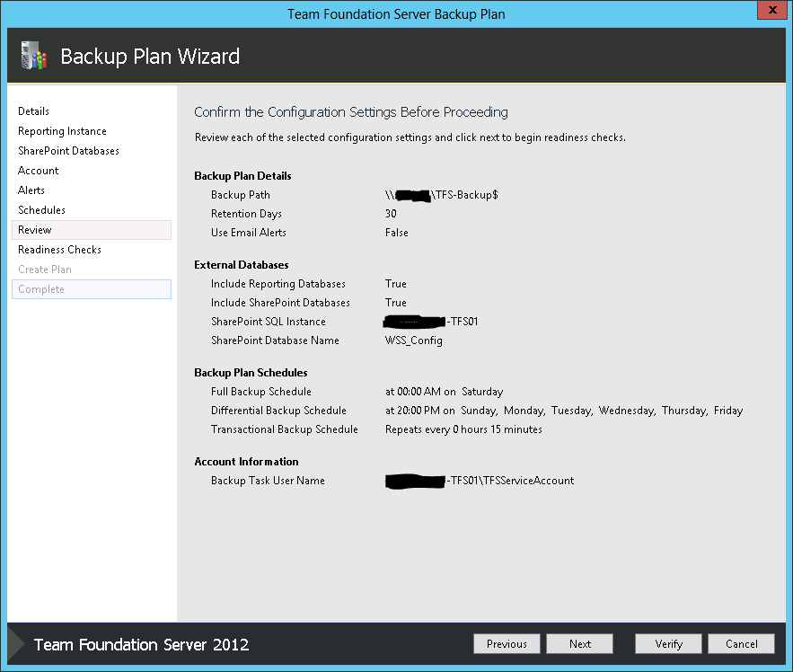Click the Include Reporting Databases label
The image size is (793, 672).
pyautogui.click(x=278, y=284)
